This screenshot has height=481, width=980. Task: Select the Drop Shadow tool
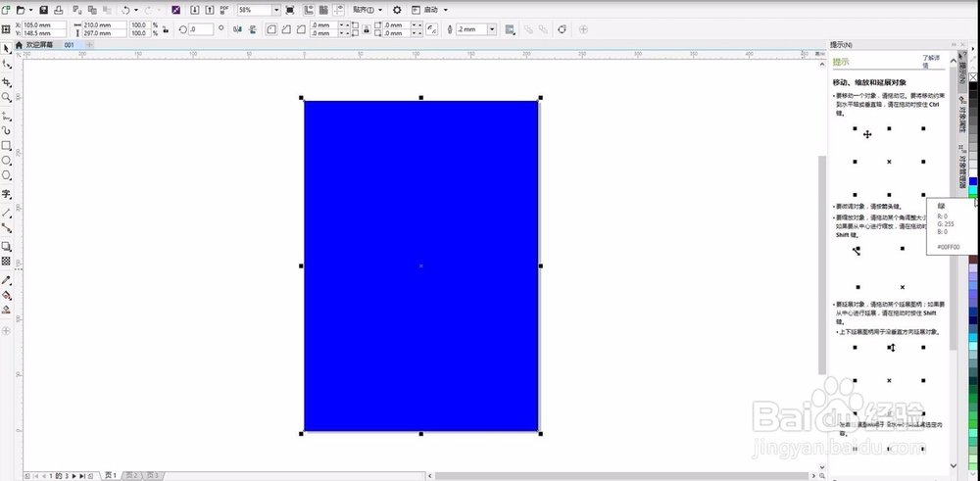6,247
